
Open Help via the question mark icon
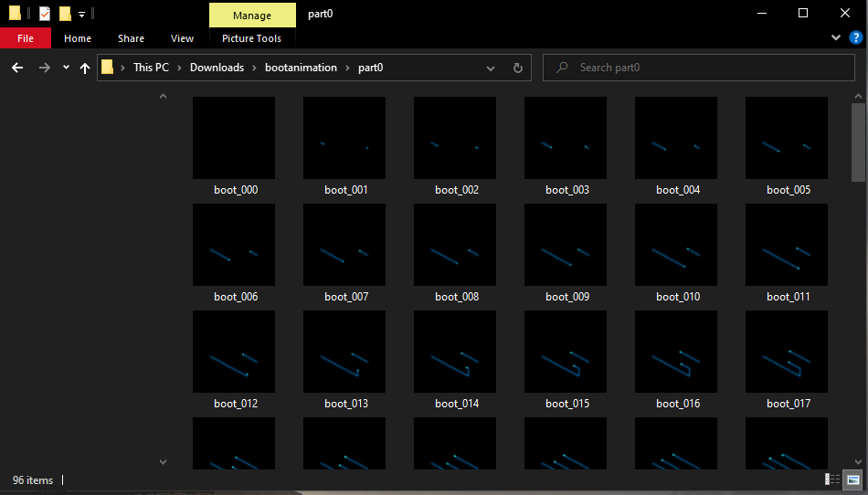pos(855,37)
